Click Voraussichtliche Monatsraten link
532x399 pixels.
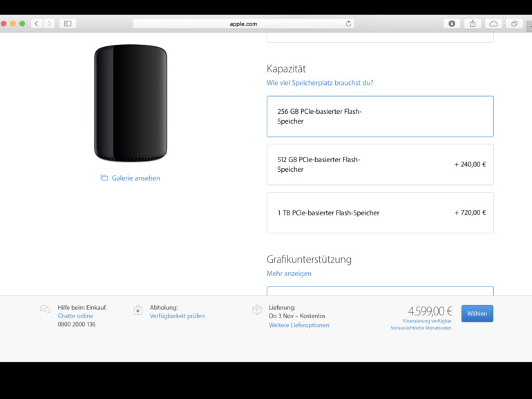tap(421, 328)
